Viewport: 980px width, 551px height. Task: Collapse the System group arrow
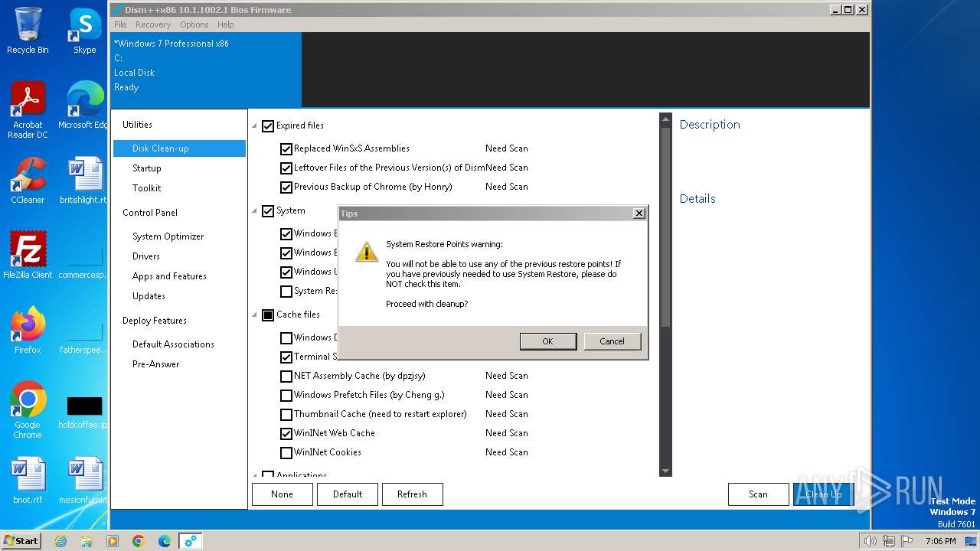tap(255, 211)
